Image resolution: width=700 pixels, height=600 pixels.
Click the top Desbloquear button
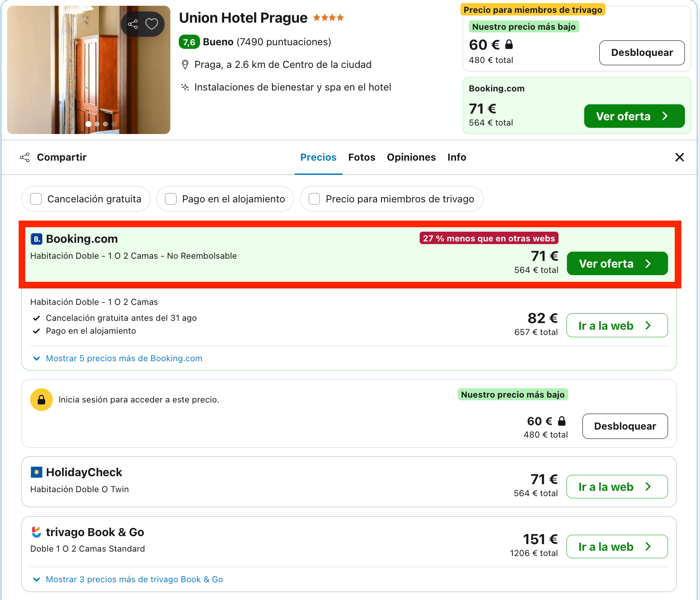[x=642, y=53]
